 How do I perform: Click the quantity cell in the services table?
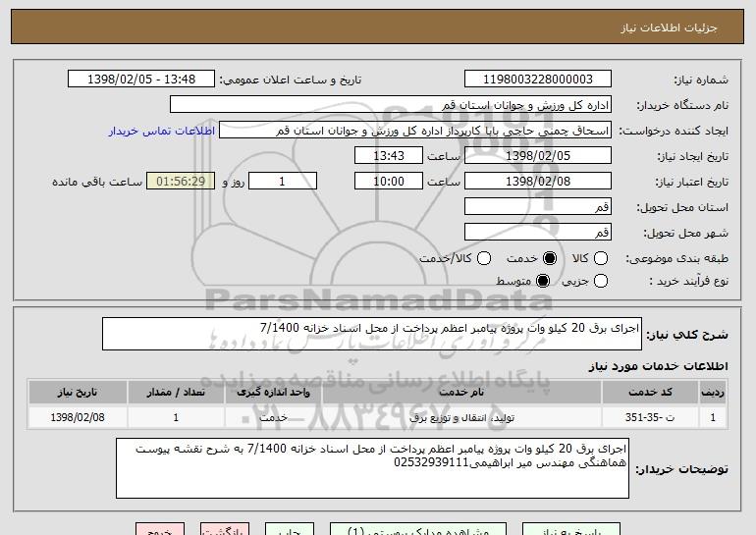[x=176, y=417]
